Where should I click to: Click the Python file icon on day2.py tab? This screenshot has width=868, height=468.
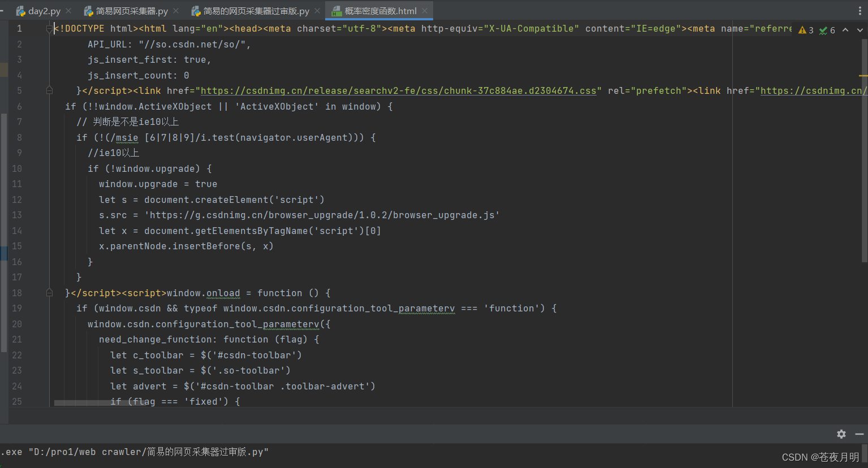click(21, 11)
